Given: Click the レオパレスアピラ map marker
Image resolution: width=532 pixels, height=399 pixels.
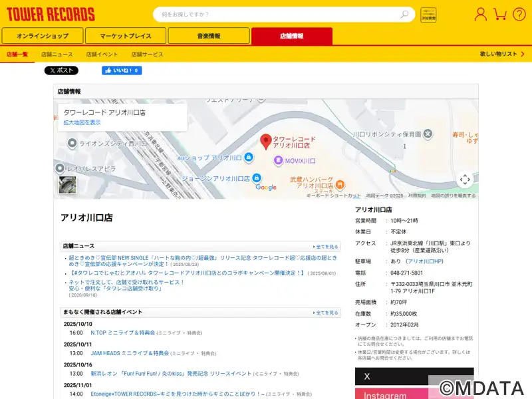Looking at the screenshot, I should [x=60, y=168].
